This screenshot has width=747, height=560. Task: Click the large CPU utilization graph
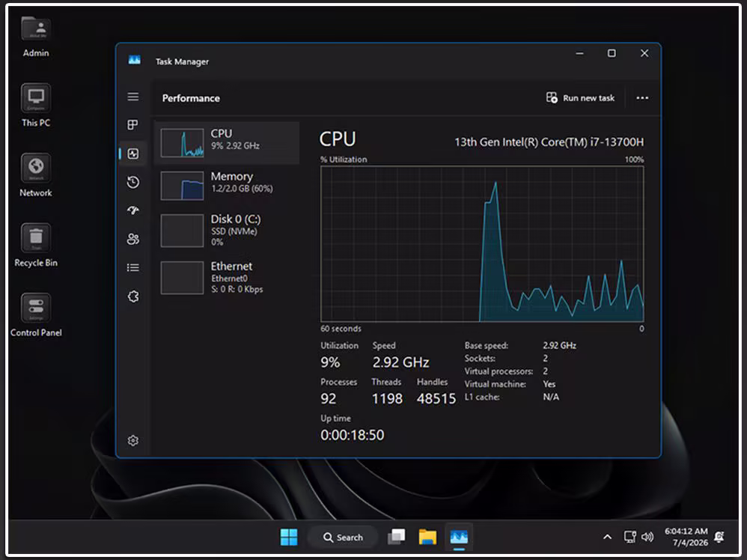482,243
